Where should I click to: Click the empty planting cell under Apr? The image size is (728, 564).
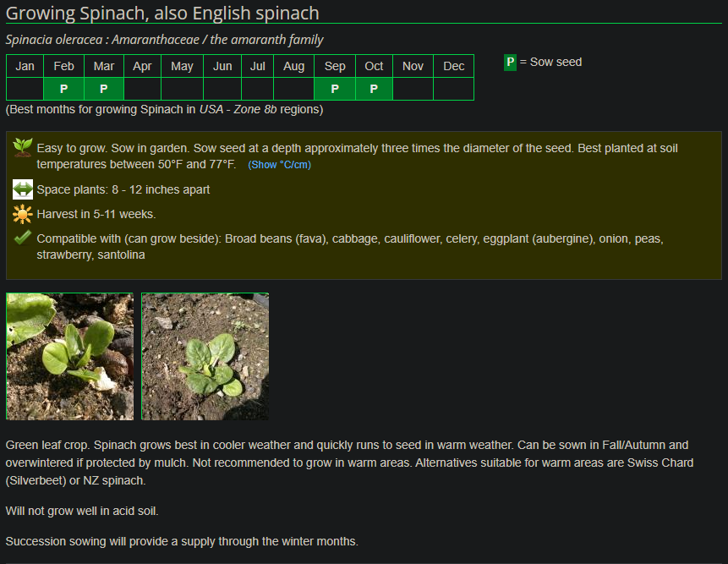click(x=142, y=89)
